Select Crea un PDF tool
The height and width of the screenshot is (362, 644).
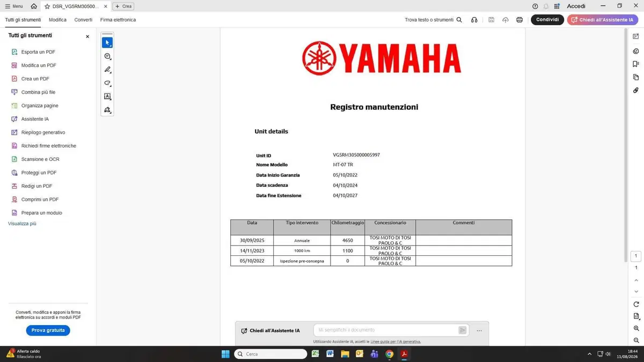(35, 79)
